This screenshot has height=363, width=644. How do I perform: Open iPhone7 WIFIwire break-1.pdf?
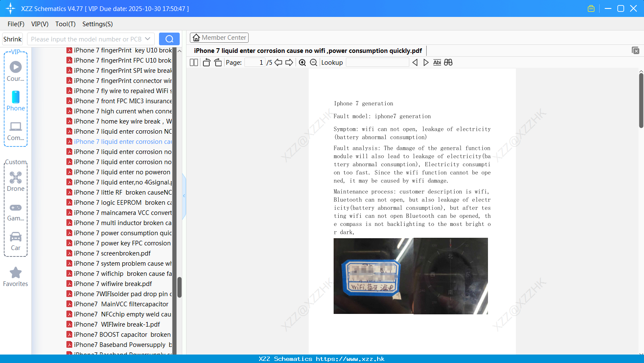(113, 324)
